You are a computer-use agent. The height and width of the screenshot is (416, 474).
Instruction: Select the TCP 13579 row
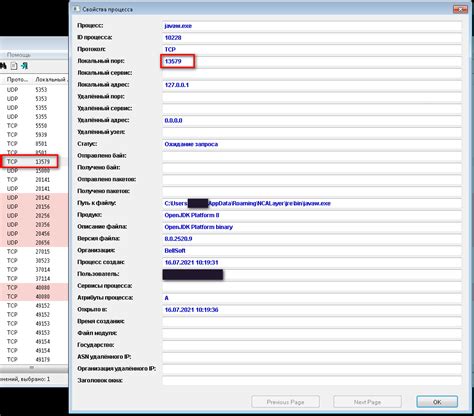[x=34, y=162]
